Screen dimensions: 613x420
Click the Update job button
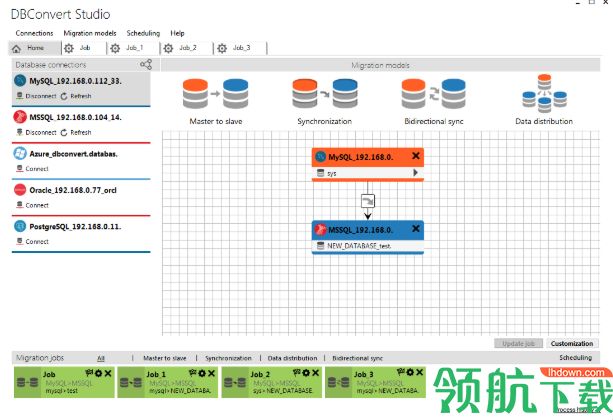[x=518, y=343]
